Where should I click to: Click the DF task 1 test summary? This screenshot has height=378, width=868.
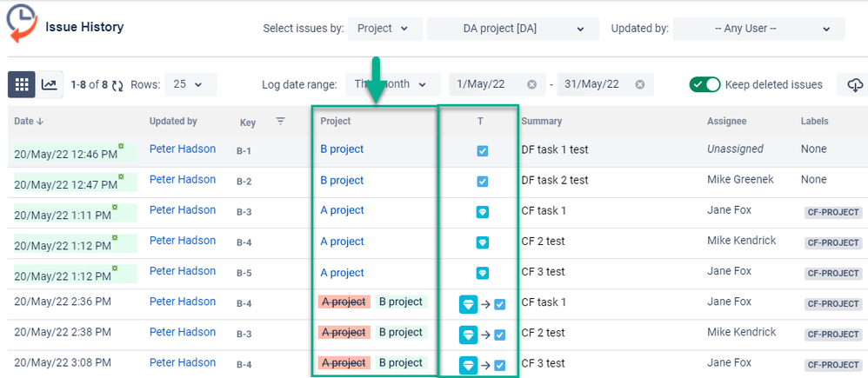[555, 149]
